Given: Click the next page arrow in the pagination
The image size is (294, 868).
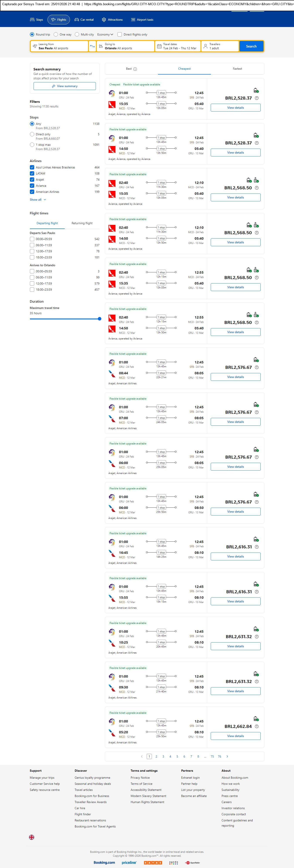Looking at the screenshot, I should pyautogui.click(x=227, y=756).
